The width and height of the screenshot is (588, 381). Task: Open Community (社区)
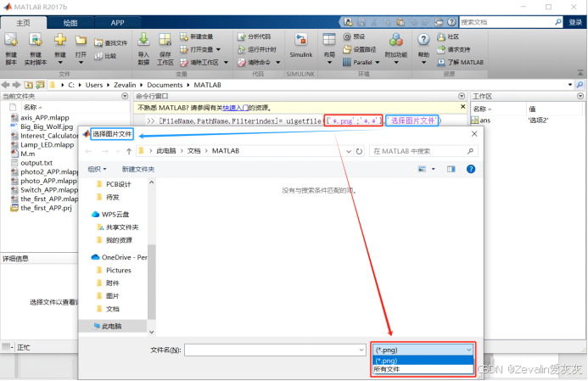[448, 36]
